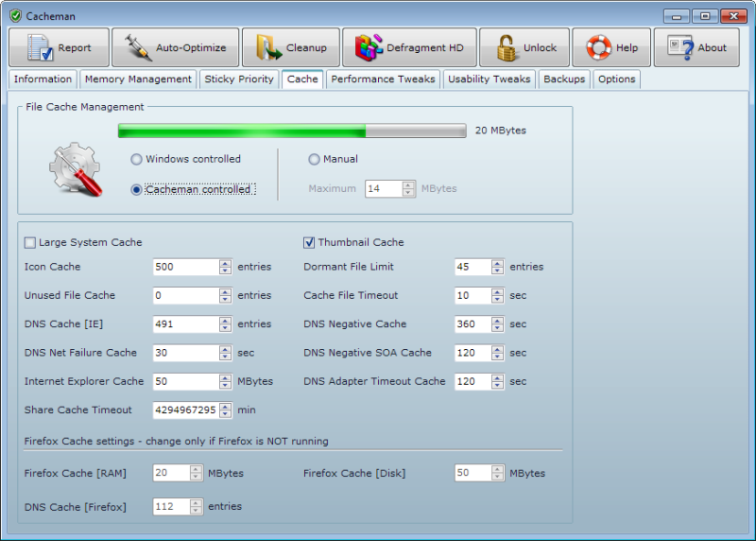Image resolution: width=756 pixels, height=541 pixels.
Task: Click the Cacheman shield title icon
Action: tap(15, 16)
